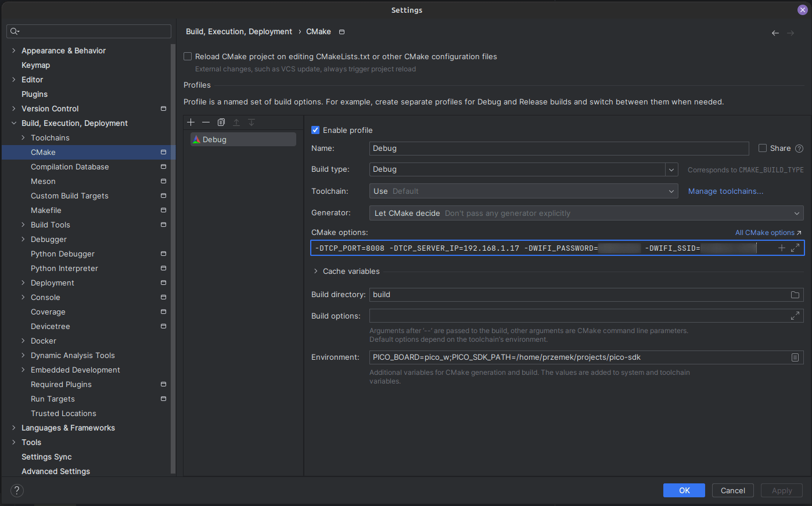Collapse Build, Execution, Deployment node
This screenshot has width=812, height=506.
coord(14,123)
